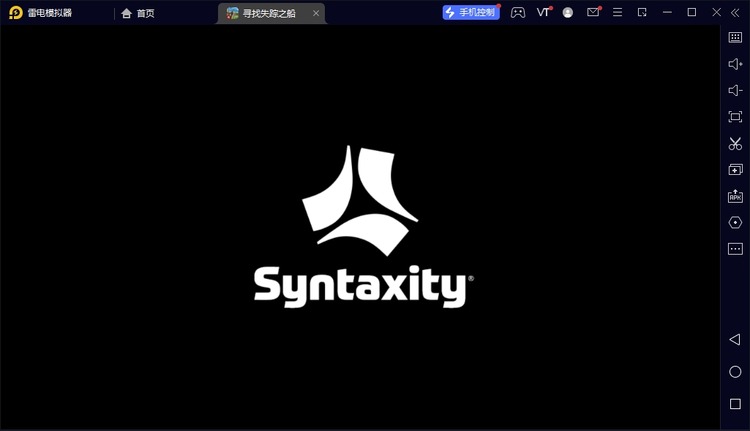Close the 寻找失踪之船 tab

316,13
